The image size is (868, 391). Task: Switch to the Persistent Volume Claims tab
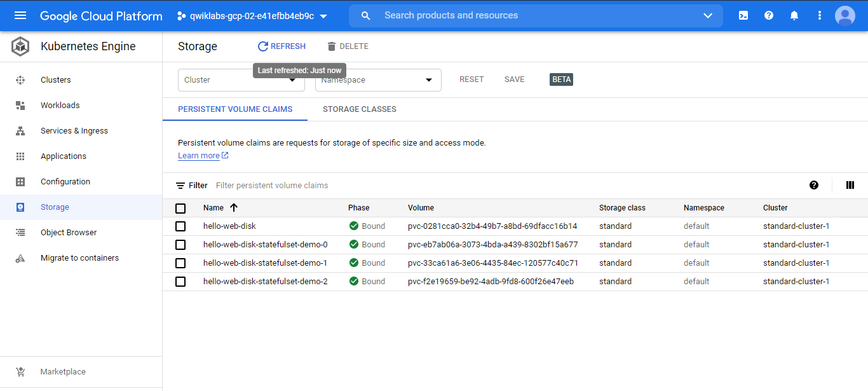[235, 109]
